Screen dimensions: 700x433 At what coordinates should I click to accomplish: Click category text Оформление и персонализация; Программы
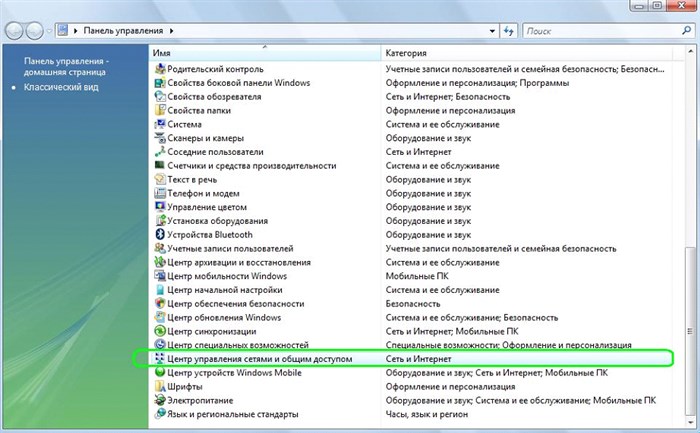point(477,83)
